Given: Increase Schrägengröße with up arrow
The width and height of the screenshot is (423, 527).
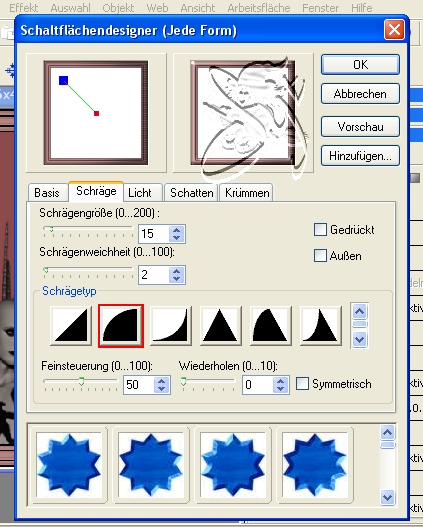Looking at the screenshot, I should tap(177, 230).
